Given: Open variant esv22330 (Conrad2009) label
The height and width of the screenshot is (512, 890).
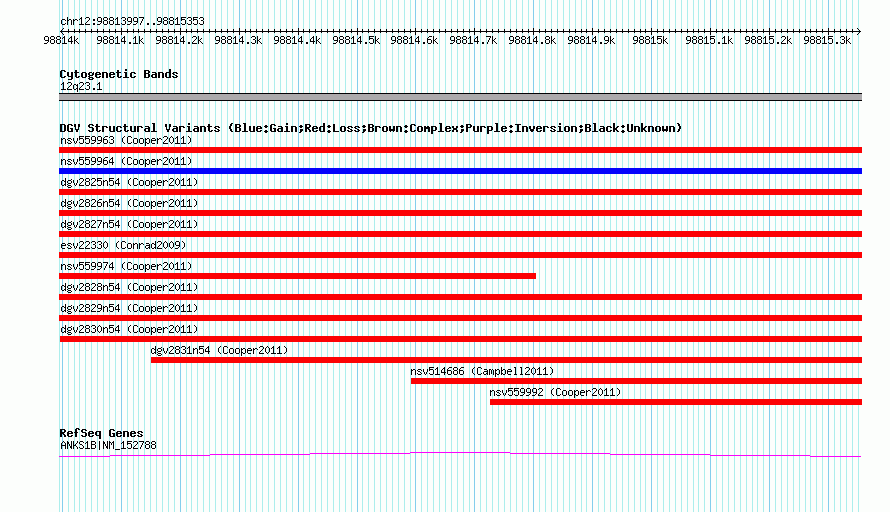Looking at the screenshot, I should pyautogui.click(x=123, y=245).
